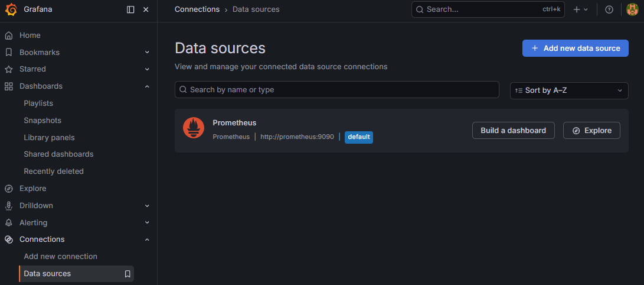
Task: Click the Connections link icon
Action: coord(9,239)
